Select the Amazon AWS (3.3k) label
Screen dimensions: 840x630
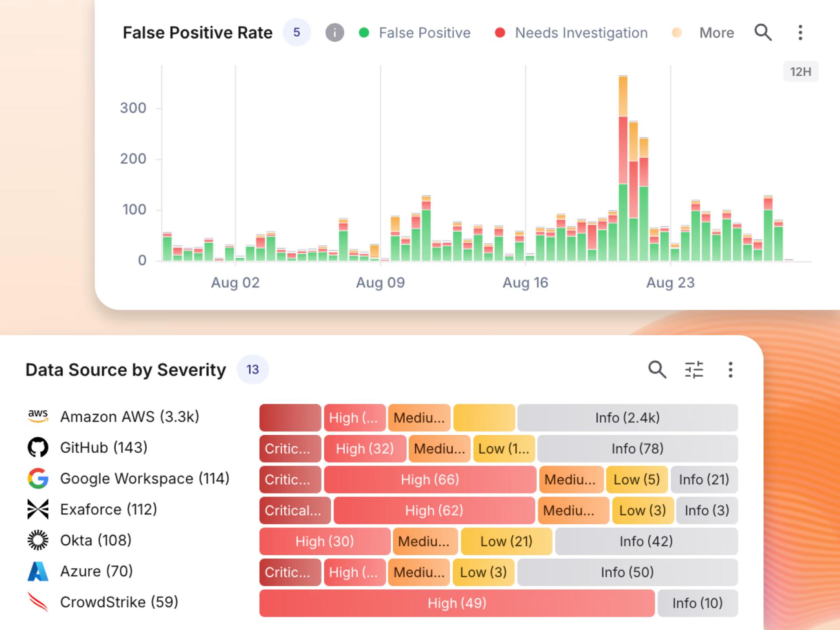(x=129, y=416)
